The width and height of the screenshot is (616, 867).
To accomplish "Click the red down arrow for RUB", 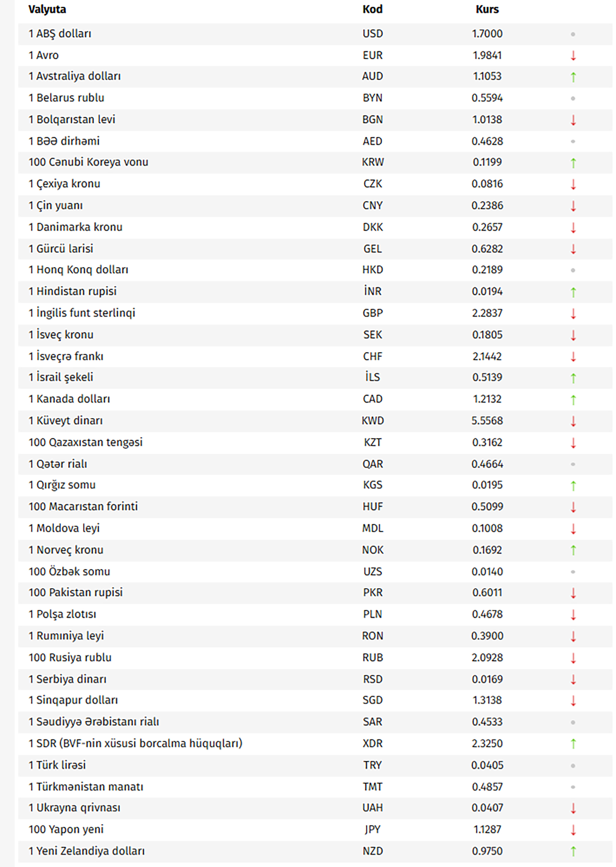I will [x=573, y=658].
